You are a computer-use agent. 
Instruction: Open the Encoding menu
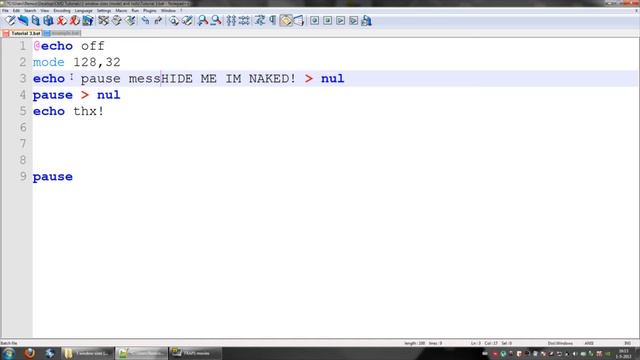tap(62, 11)
